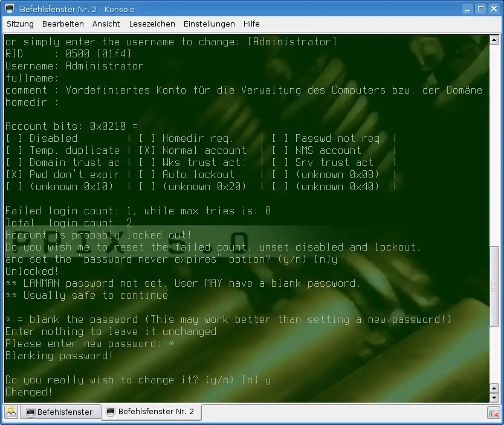Click the close session icon at bottom right
504x425 pixels.
494,413
